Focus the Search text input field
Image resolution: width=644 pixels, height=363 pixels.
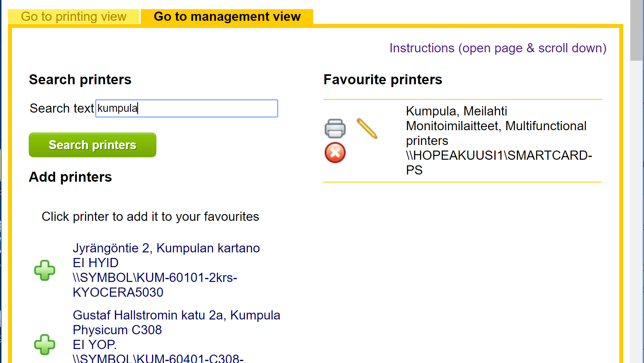pos(187,108)
